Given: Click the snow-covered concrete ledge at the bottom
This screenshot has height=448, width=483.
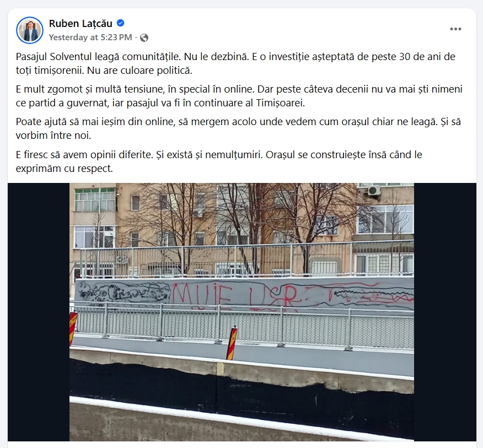Looking at the screenshot, I should tap(241, 422).
